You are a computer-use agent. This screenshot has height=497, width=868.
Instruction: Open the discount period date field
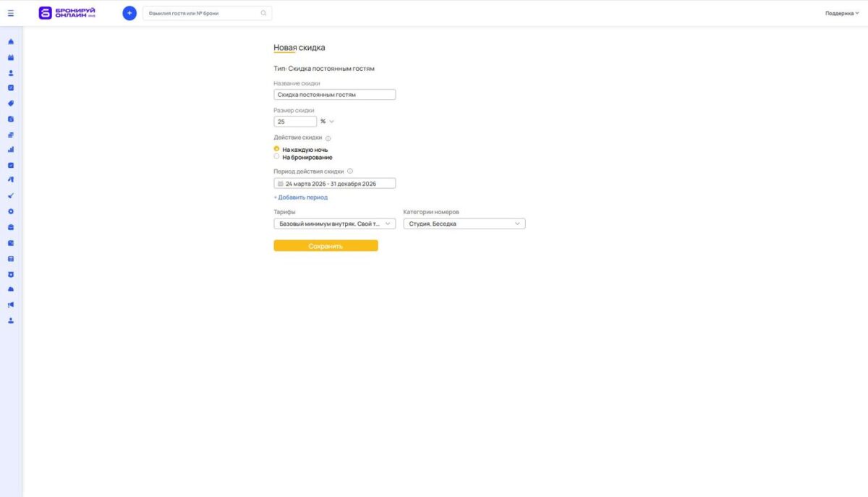(x=334, y=184)
